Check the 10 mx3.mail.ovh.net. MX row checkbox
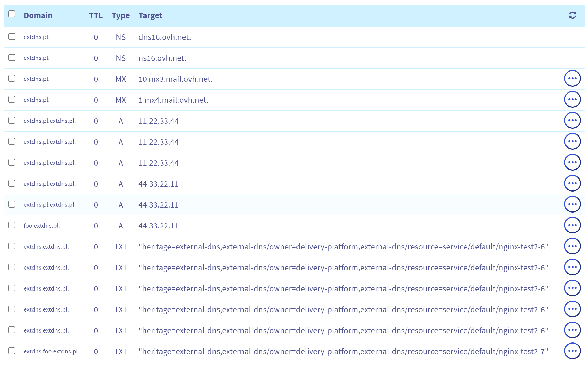The image size is (588, 365). pyautogui.click(x=12, y=78)
